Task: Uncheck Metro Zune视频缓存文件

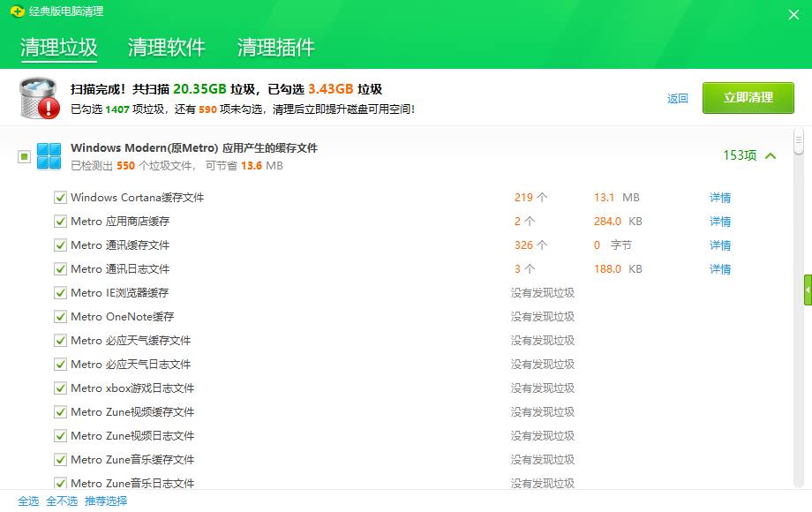Action: [61, 411]
